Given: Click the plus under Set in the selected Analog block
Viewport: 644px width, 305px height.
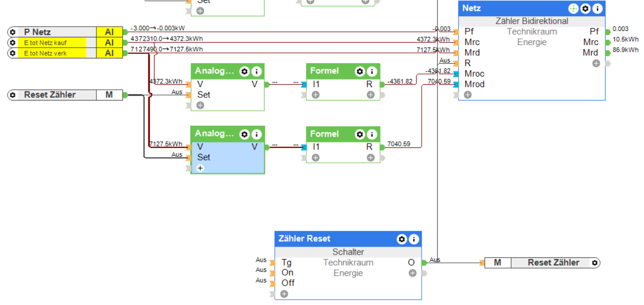Looking at the screenshot, I should tap(200, 168).
